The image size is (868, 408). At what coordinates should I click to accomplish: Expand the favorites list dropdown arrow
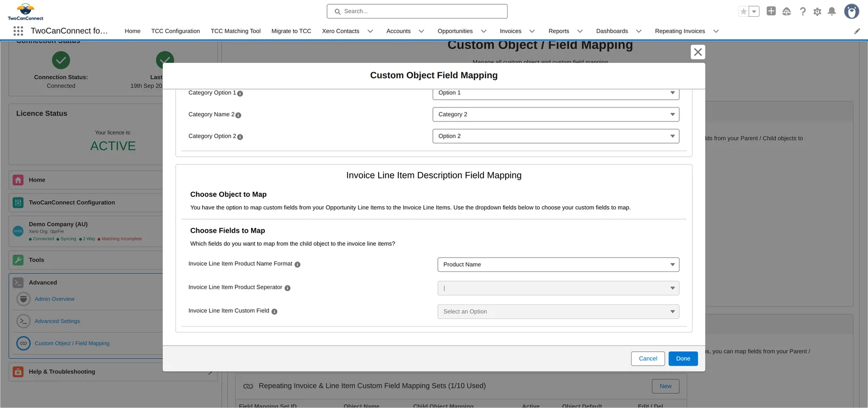(x=754, y=11)
